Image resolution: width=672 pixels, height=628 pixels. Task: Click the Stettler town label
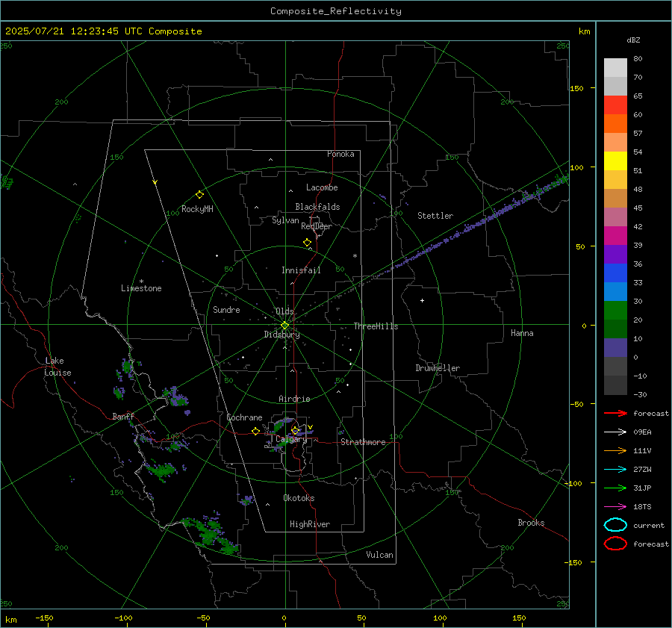pyautogui.click(x=435, y=216)
